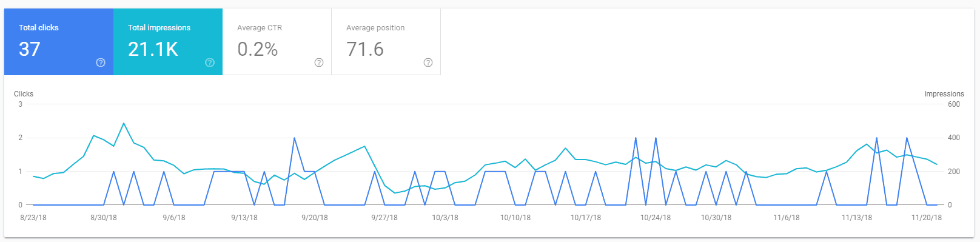Click the 37 total clicks value
Image resolution: width=980 pixels, height=242 pixels.
pyautogui.click(x=30, y=49)
